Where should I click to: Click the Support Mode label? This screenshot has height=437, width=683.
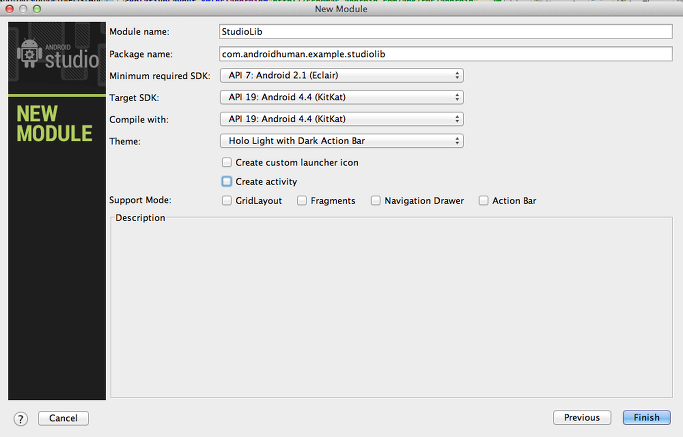pyautogui.click(x=140, y=200)
